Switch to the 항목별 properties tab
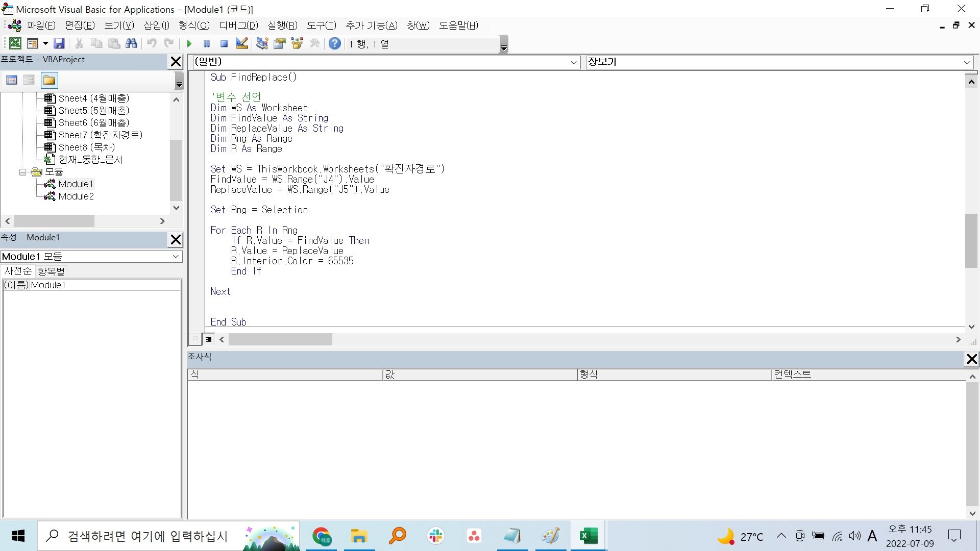 tap(51, 271)
